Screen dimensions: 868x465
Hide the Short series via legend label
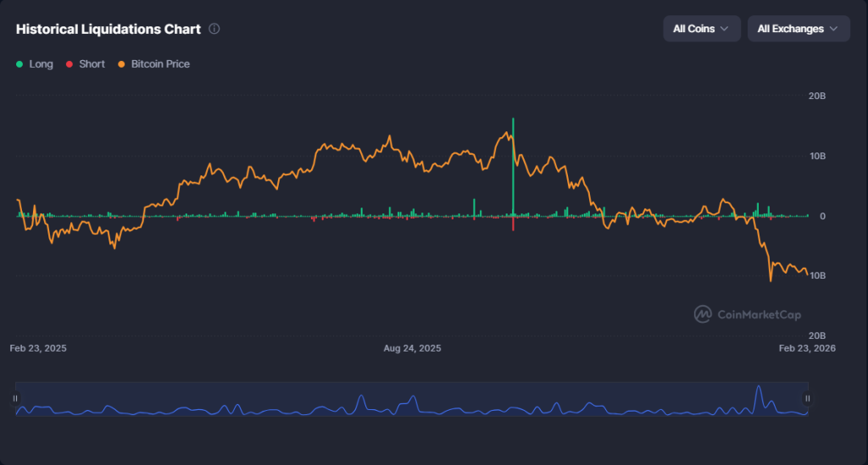click(x=92, y=64)
